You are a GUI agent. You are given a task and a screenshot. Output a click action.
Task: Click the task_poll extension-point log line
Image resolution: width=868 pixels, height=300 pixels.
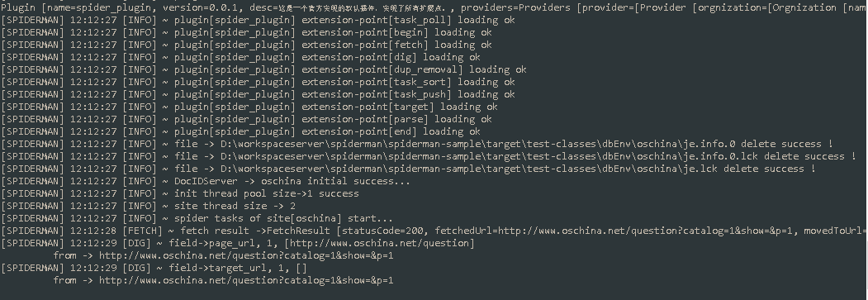pos(258,20)
